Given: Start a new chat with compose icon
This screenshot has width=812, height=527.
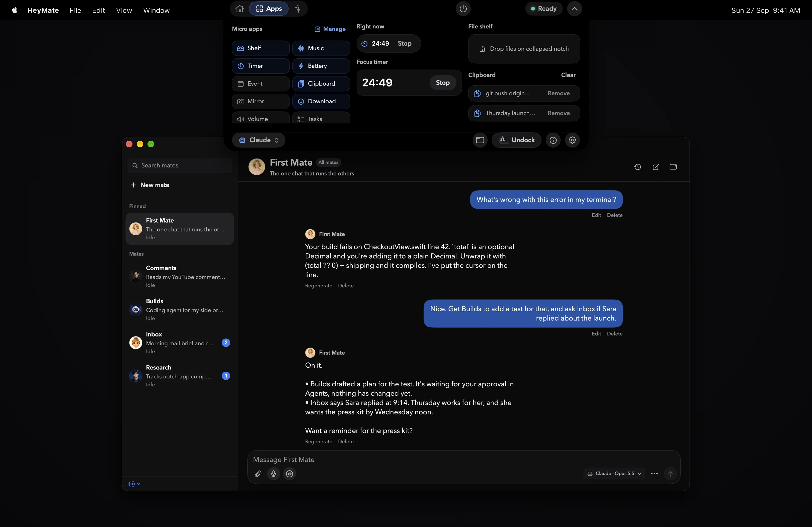Looking at the screenshot, I should pyautogui.click(x=655, y=167).
